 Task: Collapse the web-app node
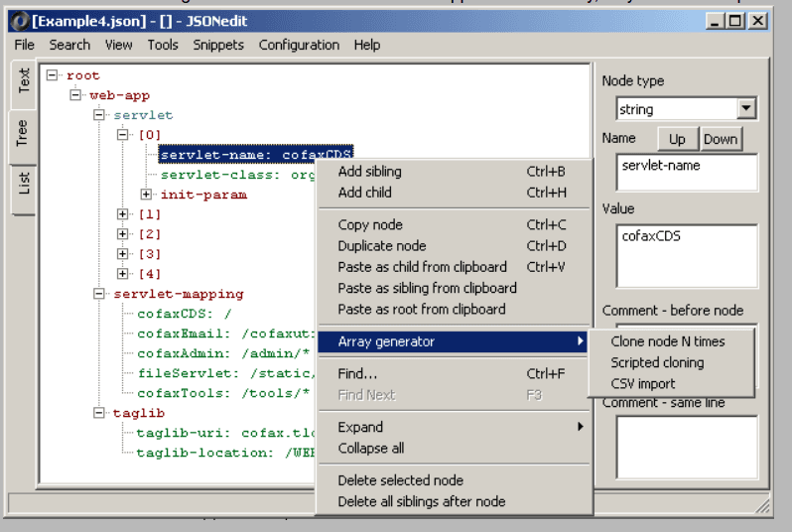[x=75, y=95]
